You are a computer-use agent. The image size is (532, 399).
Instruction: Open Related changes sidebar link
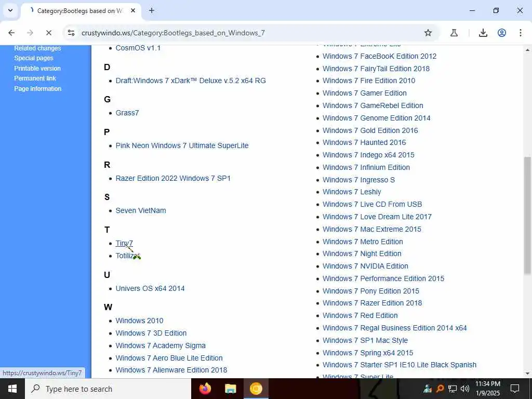pos(37,48)
